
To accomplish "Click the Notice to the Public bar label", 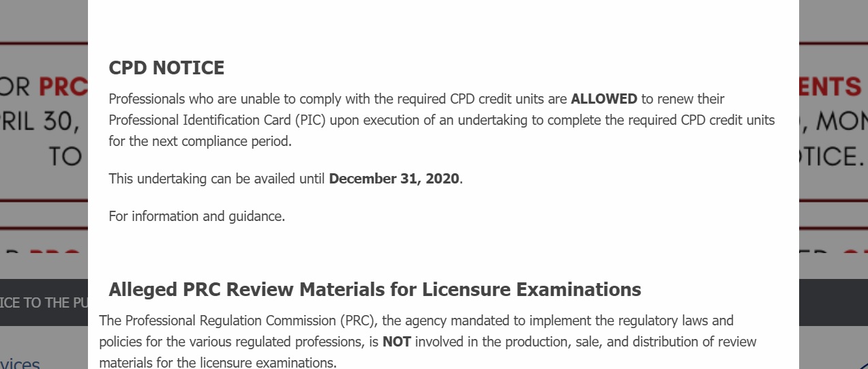I will pyautogui.click(x=44, y=303).
